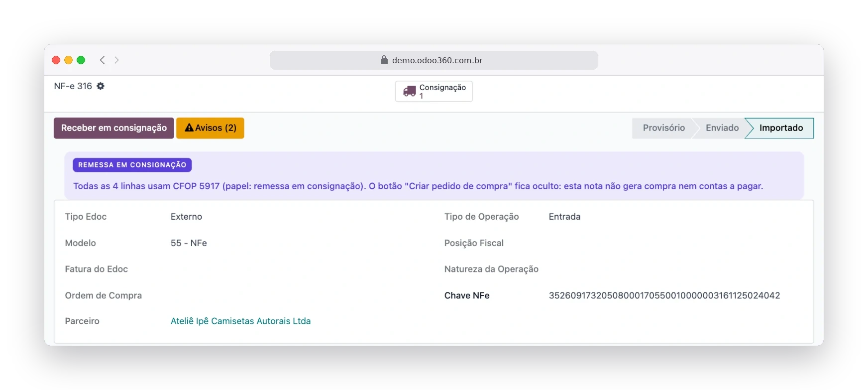868x390 pixels.
Task: Click the Posição Fiscal label
Action: pos(474,243)
